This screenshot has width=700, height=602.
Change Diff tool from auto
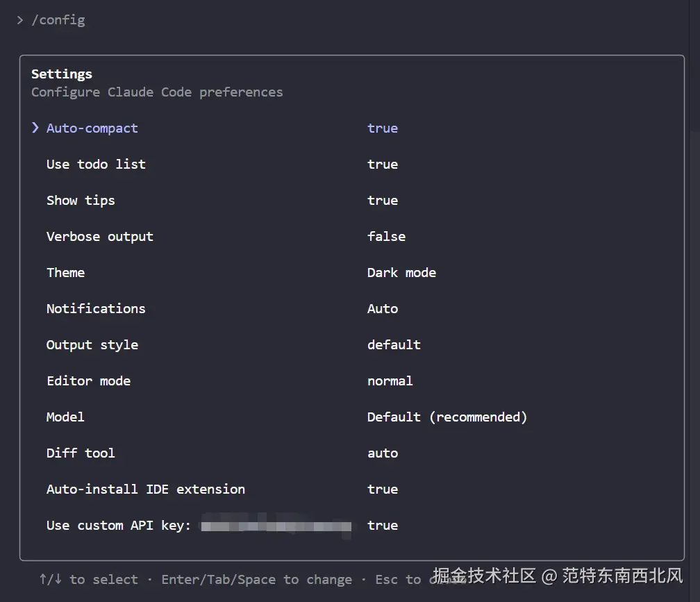pyautogui.click(x=81, y=453)
